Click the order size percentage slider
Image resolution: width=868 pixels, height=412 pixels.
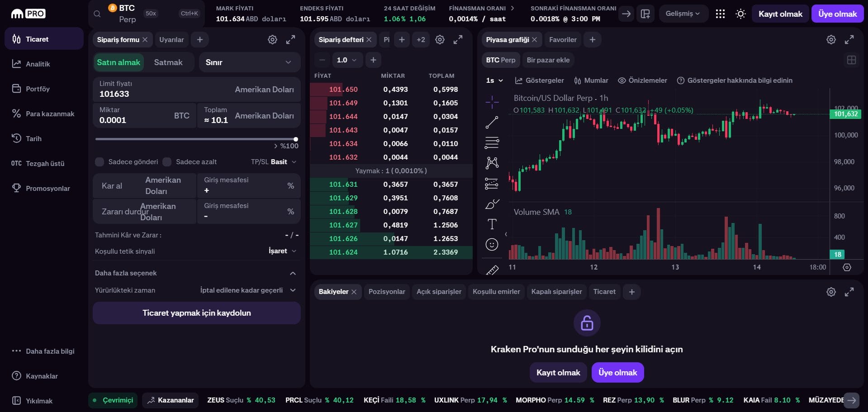coord(195,139)
